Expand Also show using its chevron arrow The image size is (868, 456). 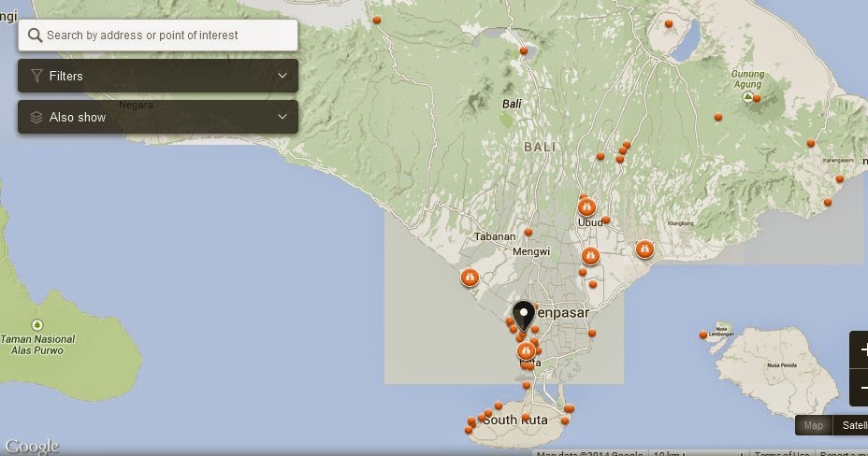tap(282, 117)
